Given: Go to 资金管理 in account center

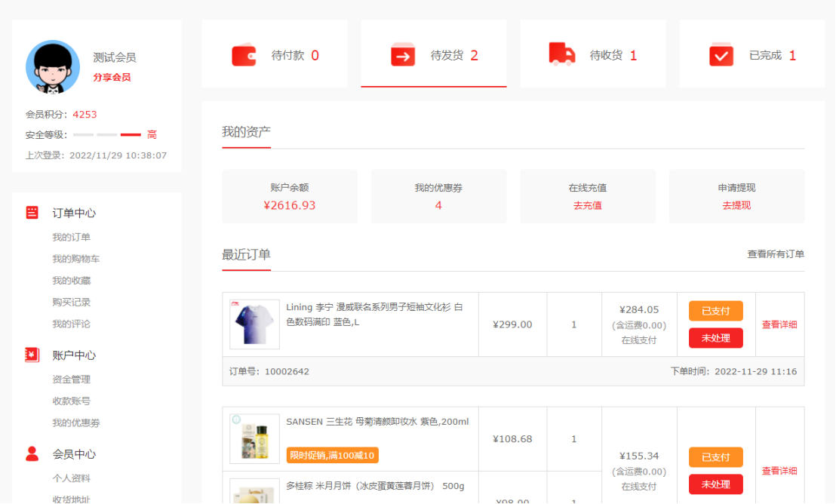Looking at the screenshot, I should point(71,380).
